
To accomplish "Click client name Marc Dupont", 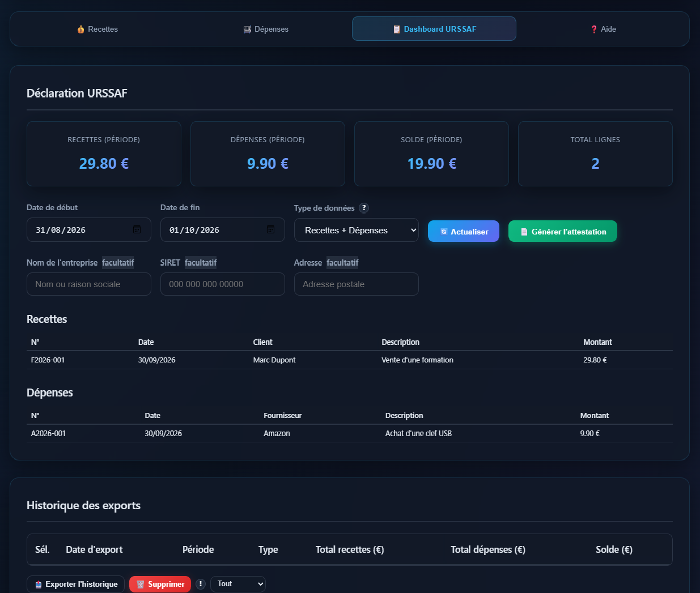I will [274, 360].
